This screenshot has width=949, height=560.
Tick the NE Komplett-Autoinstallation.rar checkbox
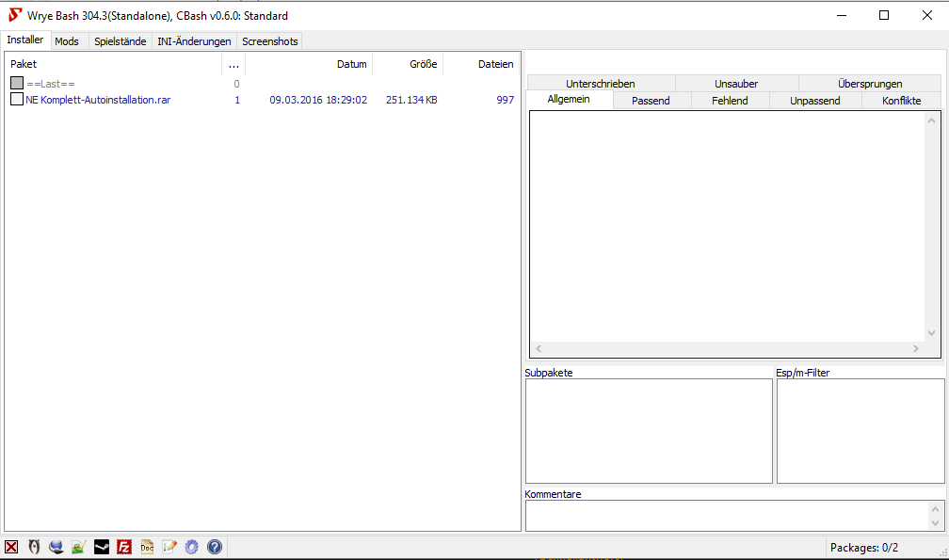(x=17, y=100)
